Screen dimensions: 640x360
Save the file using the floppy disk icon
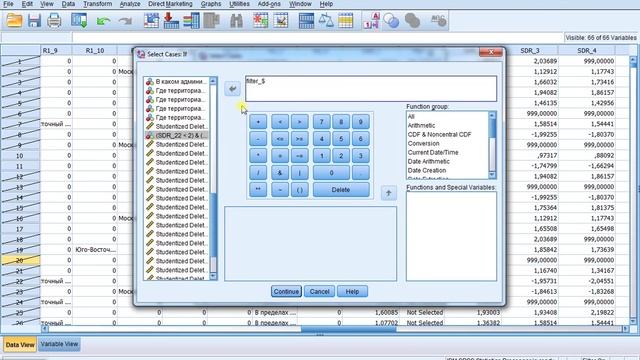(x=34, y=20)
